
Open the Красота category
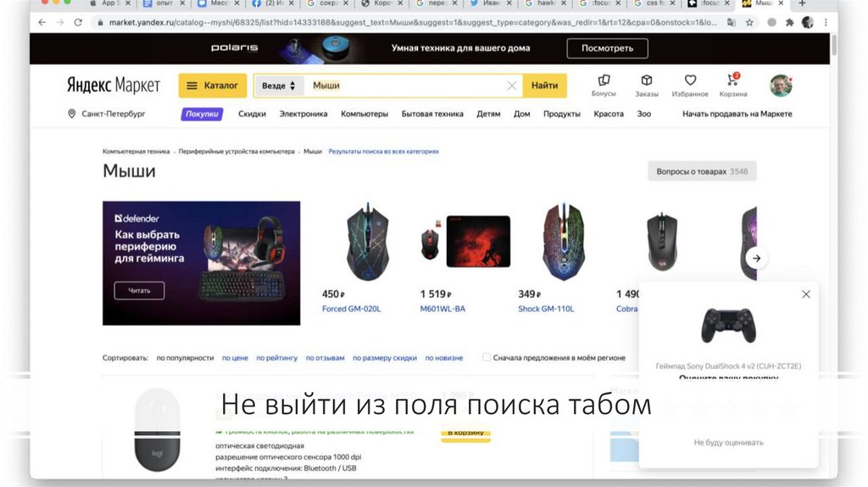pos(609,114)
